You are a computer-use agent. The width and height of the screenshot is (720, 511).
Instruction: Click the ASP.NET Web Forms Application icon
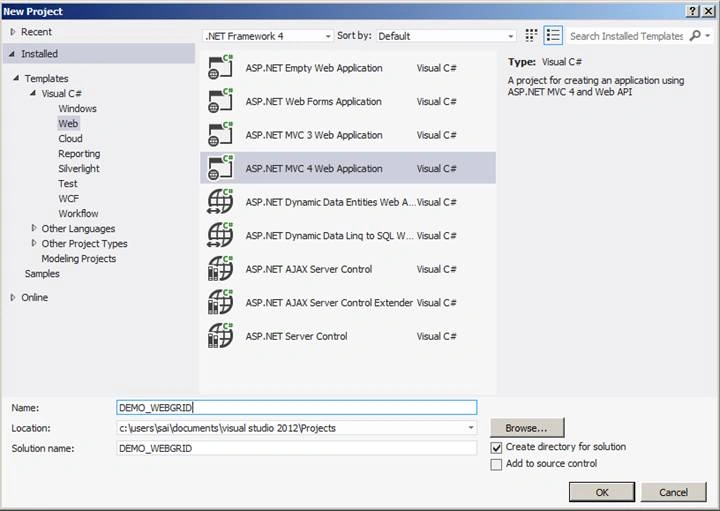220,101
